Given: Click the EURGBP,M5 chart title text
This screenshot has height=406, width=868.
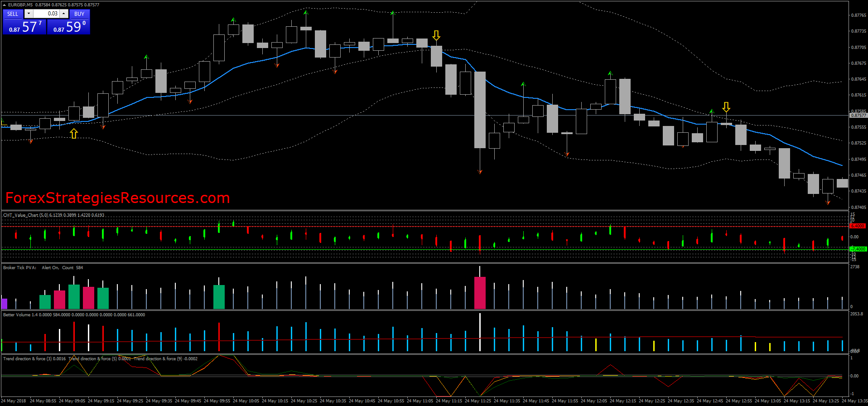Looking at the screenshot, I should pyautogui.click(x=20, y=5).
